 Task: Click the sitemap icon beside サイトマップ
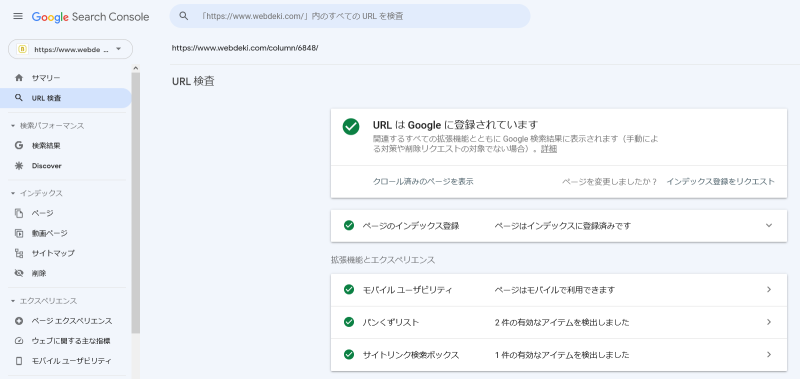[19, 253]
